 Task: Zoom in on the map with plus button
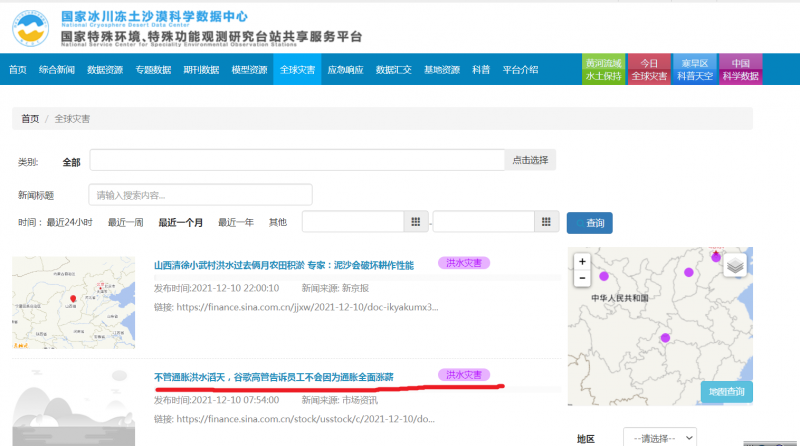[x=582, y=262]
